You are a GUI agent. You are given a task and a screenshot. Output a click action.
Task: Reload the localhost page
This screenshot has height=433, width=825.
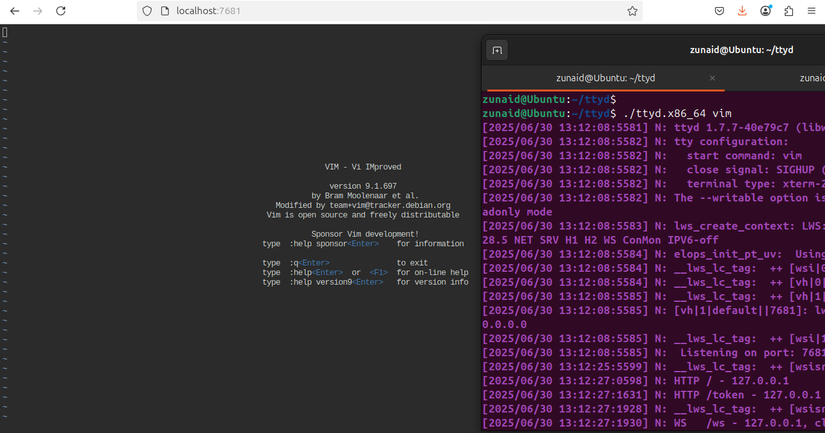[x=61, y=11]
